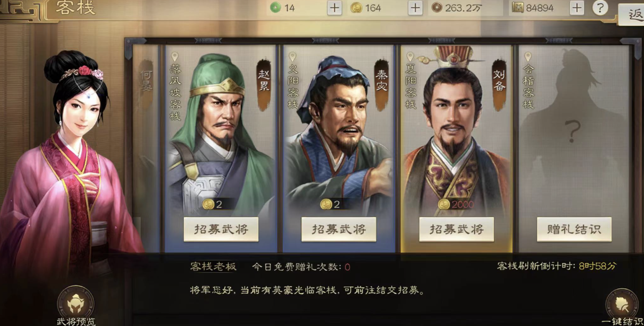Click the copper coin icon showing 263.2万
This screenshot has width=644, height=326.
[x=437, y=8]
